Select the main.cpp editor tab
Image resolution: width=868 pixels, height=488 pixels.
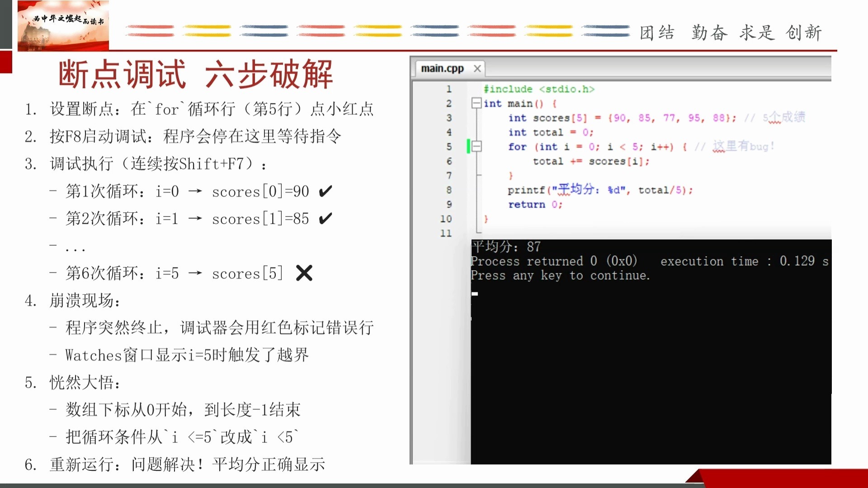(x=442, y=68)
